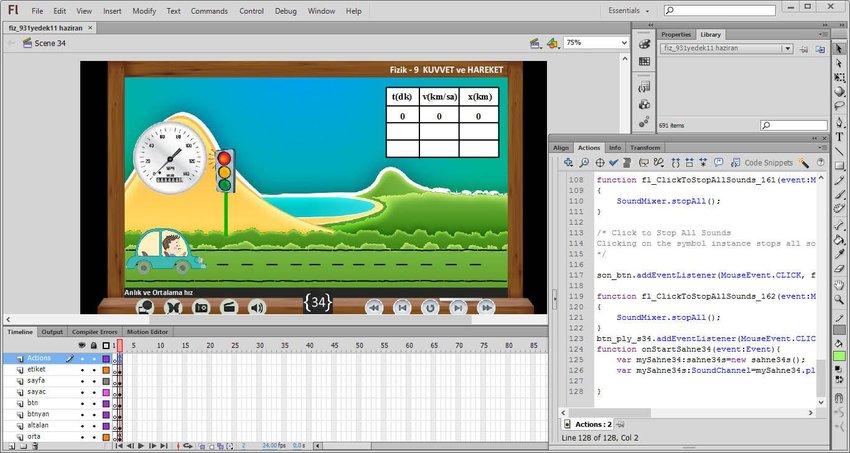Screen dimensions: 850x453
Task: Open the Modify menu
Action: coord(144,11)
